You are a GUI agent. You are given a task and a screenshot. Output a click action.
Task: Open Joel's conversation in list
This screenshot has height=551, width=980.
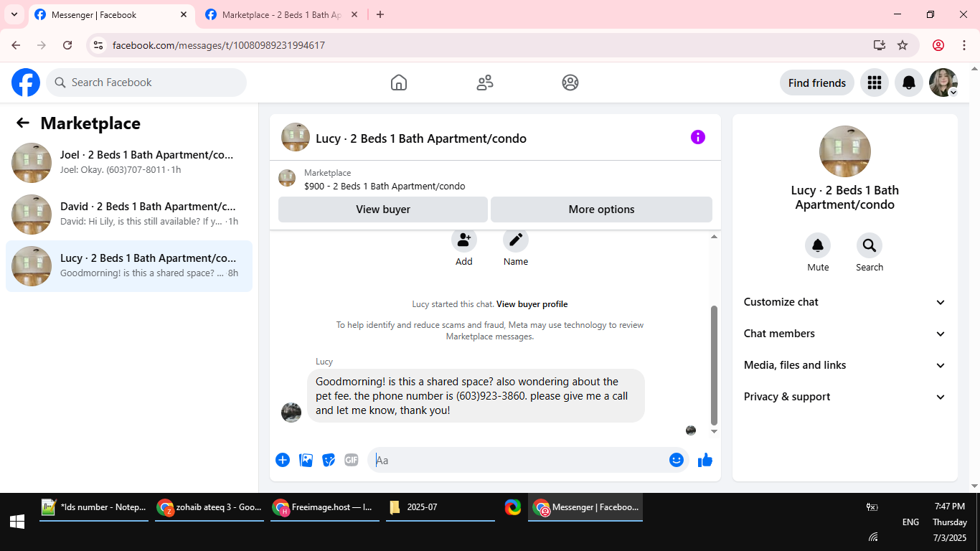point(129,163)
